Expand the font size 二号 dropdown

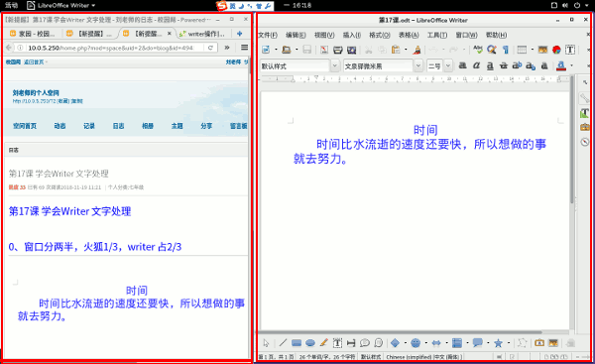tap(448, 65)
